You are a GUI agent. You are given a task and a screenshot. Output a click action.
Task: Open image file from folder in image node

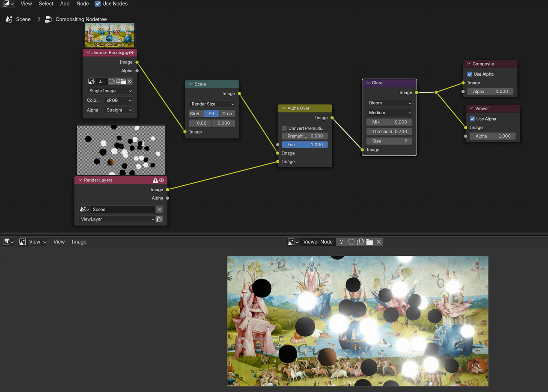pos(123,81)
